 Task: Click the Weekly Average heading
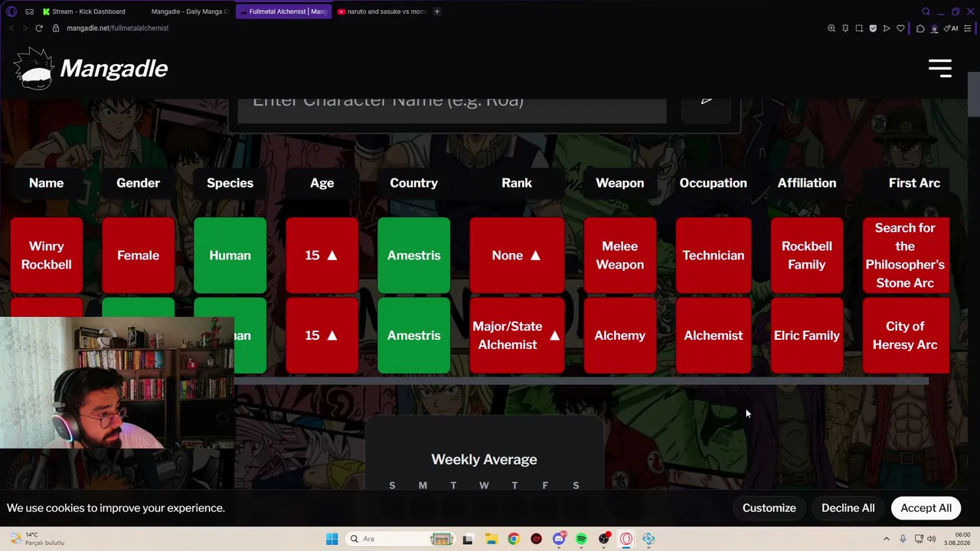484,459
